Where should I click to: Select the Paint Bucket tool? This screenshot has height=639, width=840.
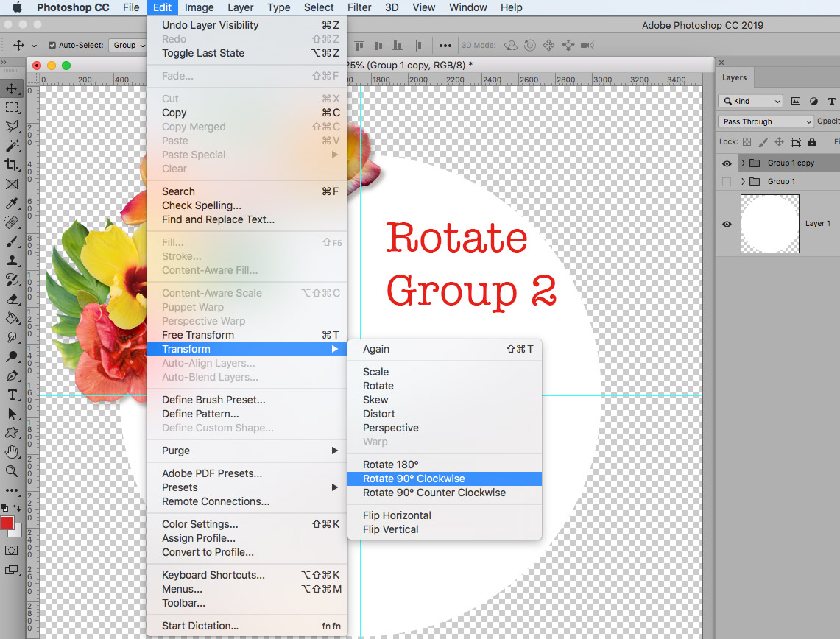11,318
